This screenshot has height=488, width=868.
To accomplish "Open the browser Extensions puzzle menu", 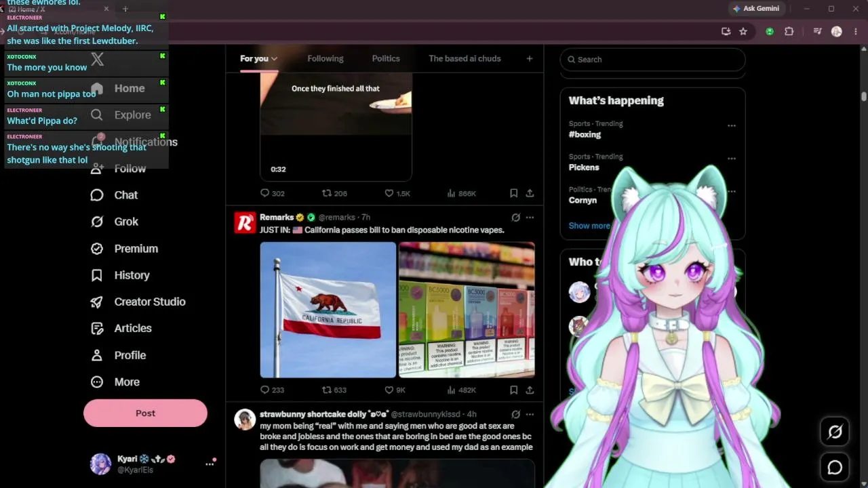I will coord(789,31).
